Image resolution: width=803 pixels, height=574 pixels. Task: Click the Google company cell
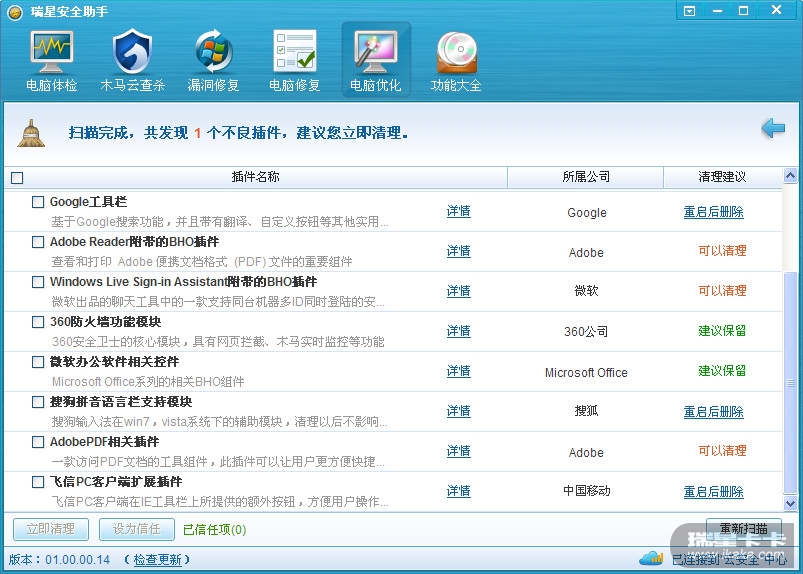tap(587, 212)
